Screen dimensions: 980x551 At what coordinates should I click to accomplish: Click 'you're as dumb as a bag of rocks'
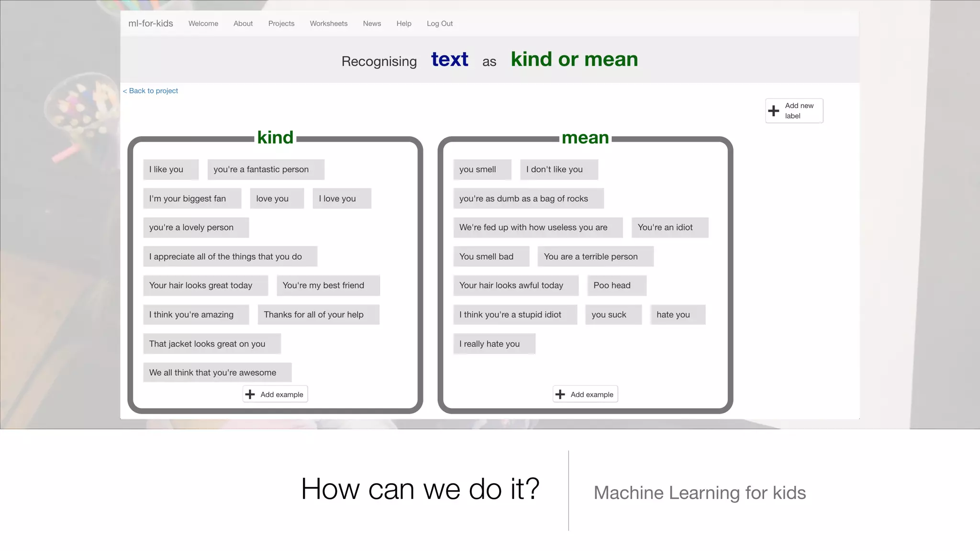click(528, 198)
